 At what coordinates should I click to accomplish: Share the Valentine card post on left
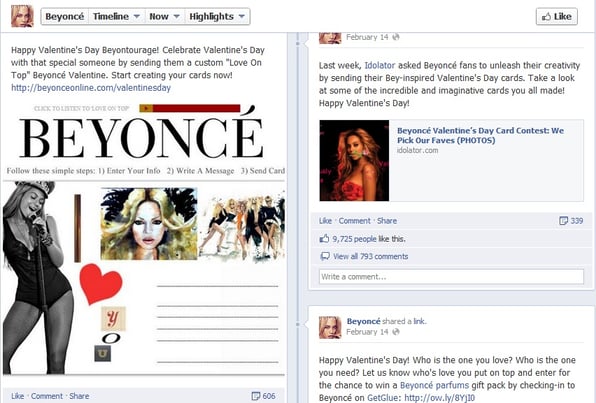(79, 396)
